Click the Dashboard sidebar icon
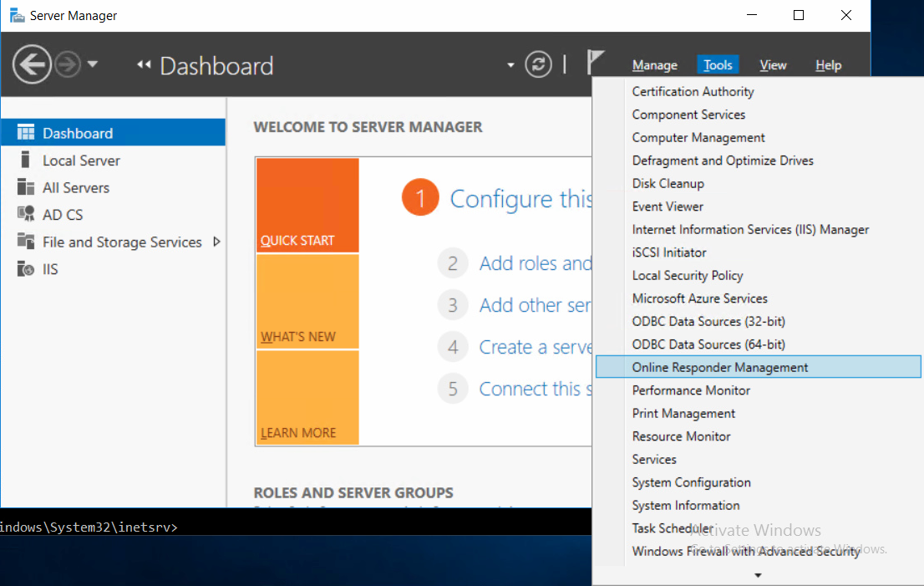This screenshot has height=586, width=924. [x=26, y=133]
